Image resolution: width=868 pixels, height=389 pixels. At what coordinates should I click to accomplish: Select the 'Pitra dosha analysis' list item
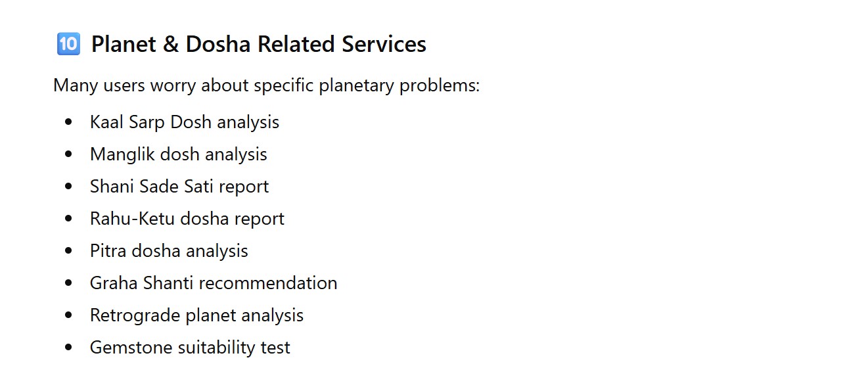click(169, 251)
